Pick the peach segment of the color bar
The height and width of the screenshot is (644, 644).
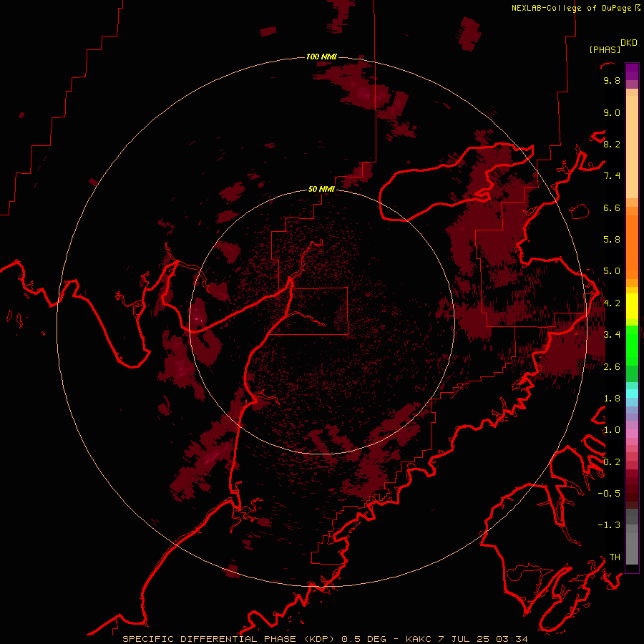tap(632, 148)
